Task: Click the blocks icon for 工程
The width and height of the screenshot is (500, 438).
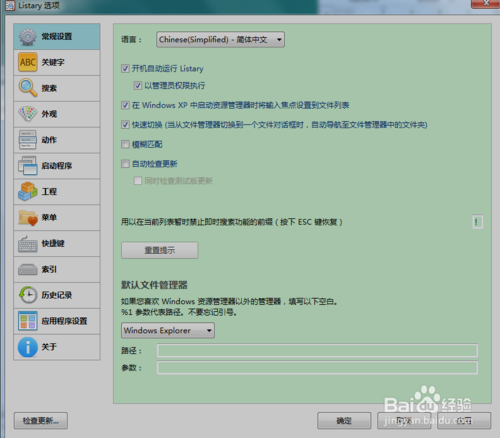Action: point(28,192)
